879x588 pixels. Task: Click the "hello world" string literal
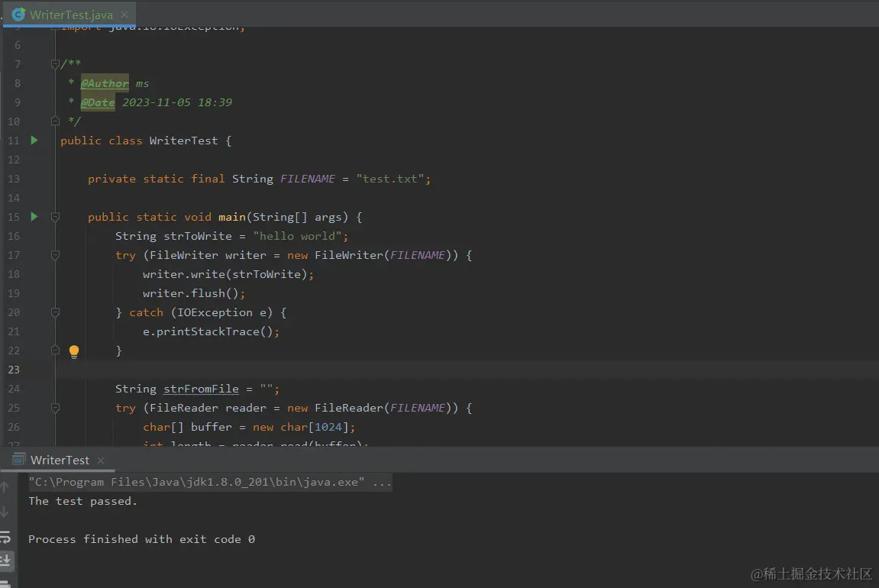pyautogui.click(x=297, y=236)
